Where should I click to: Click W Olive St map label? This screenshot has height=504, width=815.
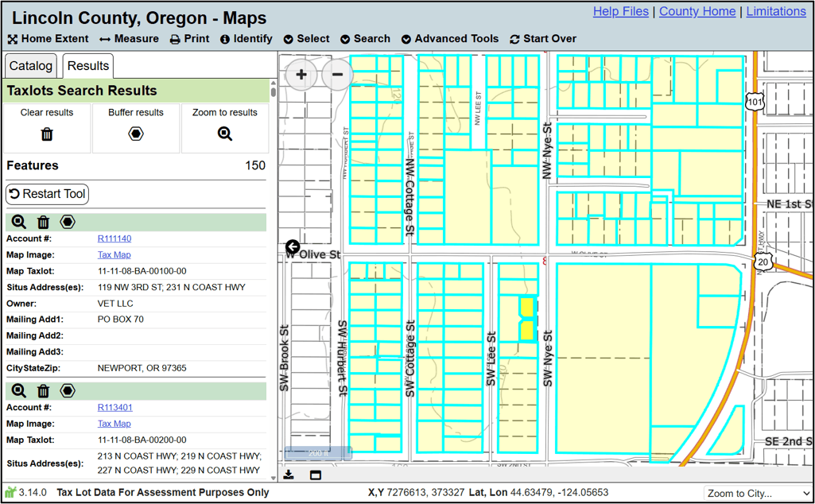point(313,254)
